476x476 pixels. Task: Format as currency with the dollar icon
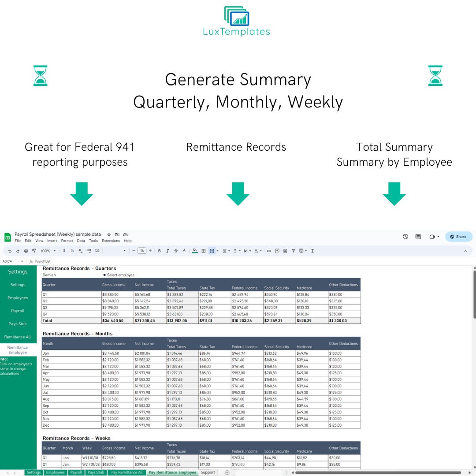click(64, 251)
